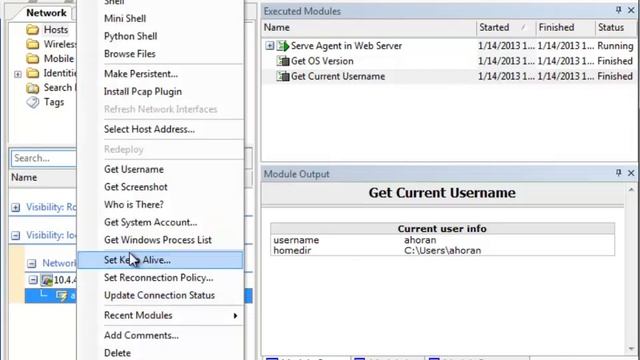Open the Search folder icon

pyautogui.click(x=32, y=88)
